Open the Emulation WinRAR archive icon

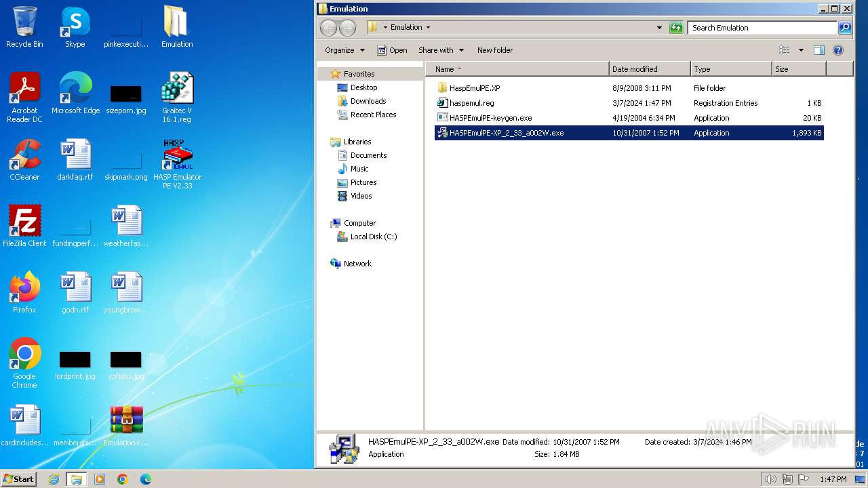[x=126, y=426]
